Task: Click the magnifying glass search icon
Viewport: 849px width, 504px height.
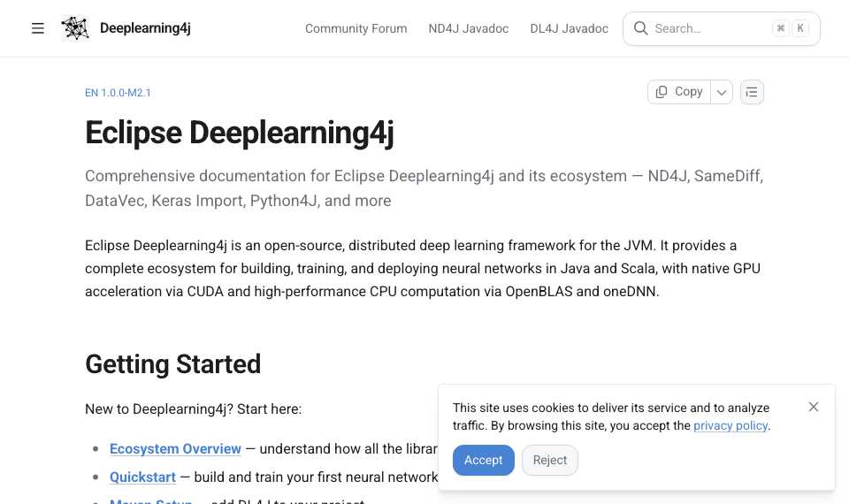Action: tap(640, 28)
